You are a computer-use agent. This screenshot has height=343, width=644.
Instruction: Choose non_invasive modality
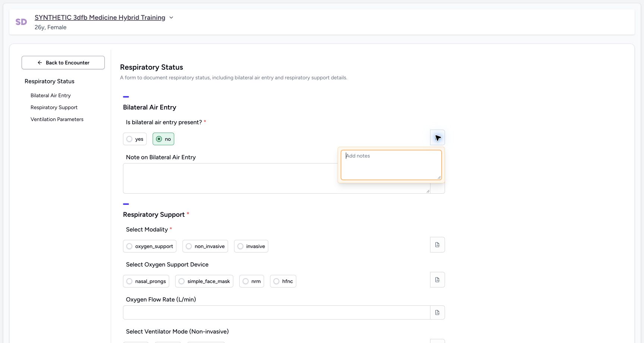(x=205, y=246)
